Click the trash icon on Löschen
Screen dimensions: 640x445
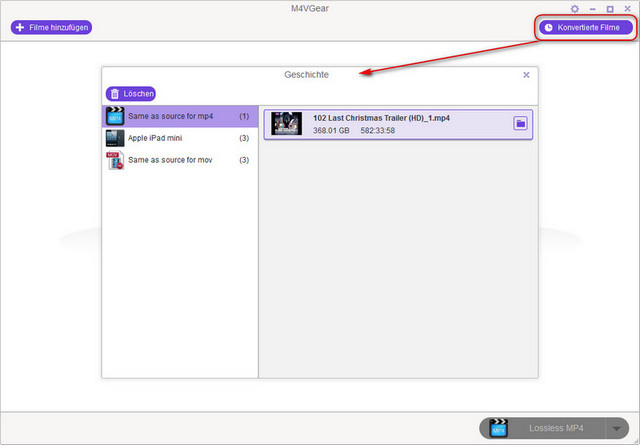[115, 94]
